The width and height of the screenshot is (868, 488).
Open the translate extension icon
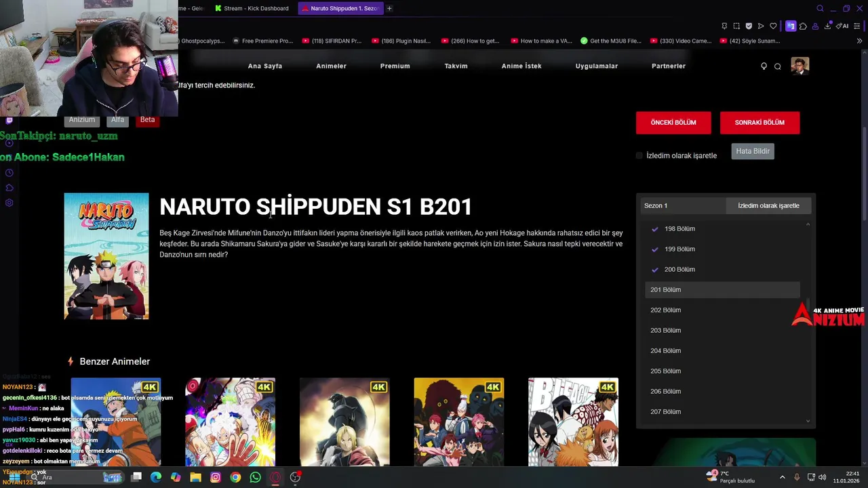coord(791,26)
